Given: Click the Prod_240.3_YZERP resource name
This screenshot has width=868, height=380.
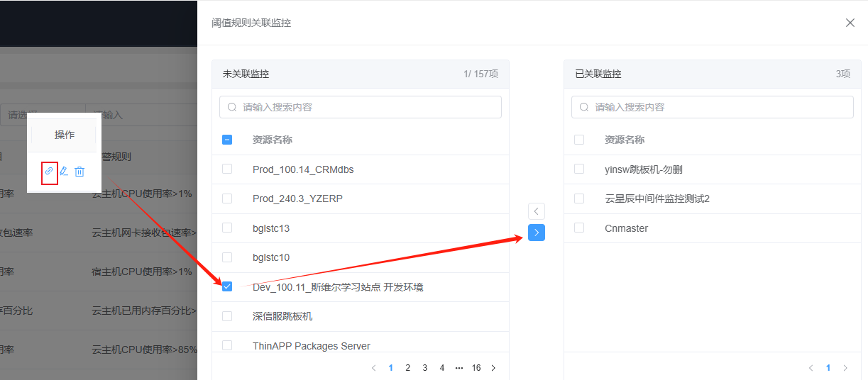Looking at the screenshot, I should click(297, 199).
